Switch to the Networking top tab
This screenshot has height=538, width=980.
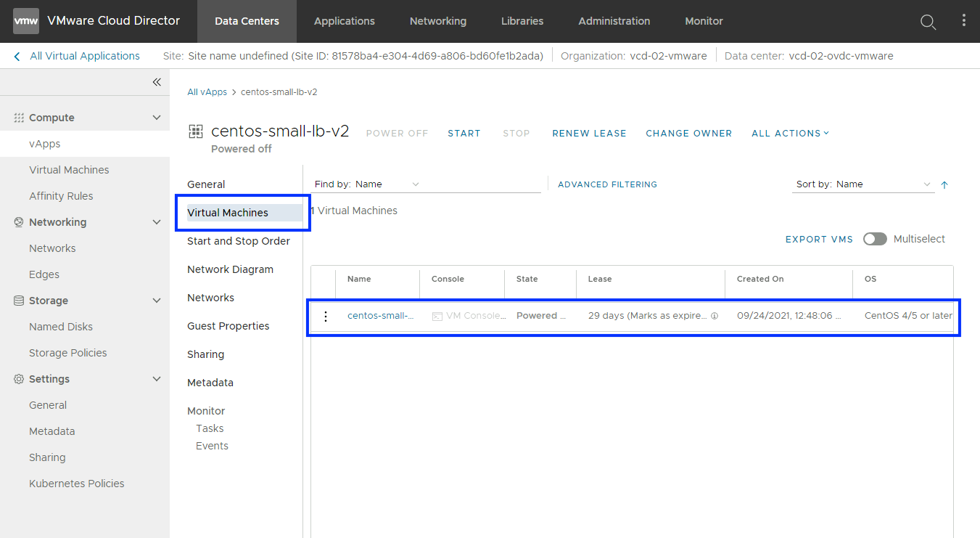coord(438,21)
